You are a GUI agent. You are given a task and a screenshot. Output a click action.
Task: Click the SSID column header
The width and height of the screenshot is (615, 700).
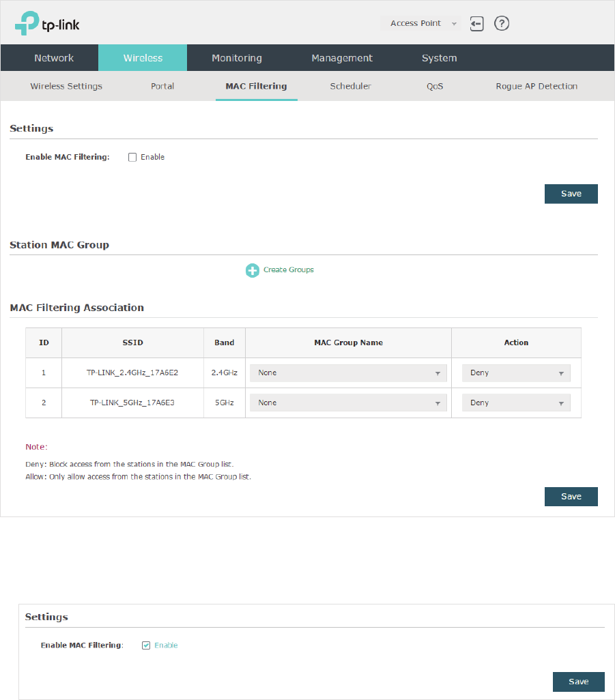click(x=132, y=343)
